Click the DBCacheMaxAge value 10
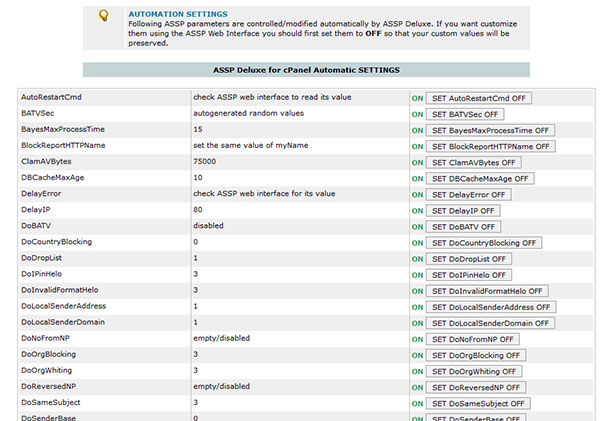Screen dimensions: 600x421 pyautogui.click(x=197, y=178)
